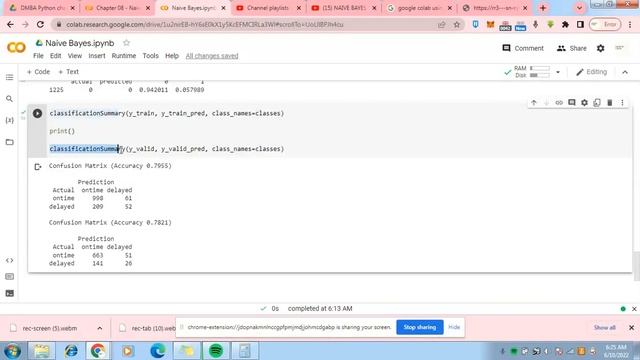
Task: Close the downloads bar
Action: tap(631, 328)
